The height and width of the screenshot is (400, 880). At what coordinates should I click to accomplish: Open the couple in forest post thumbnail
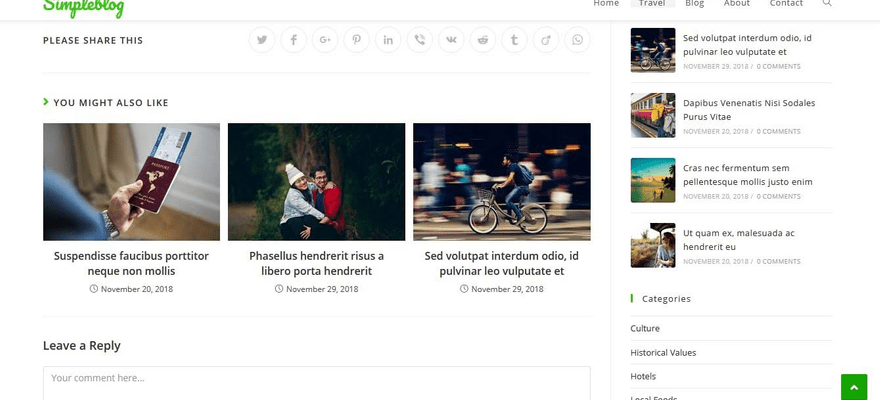317,182
